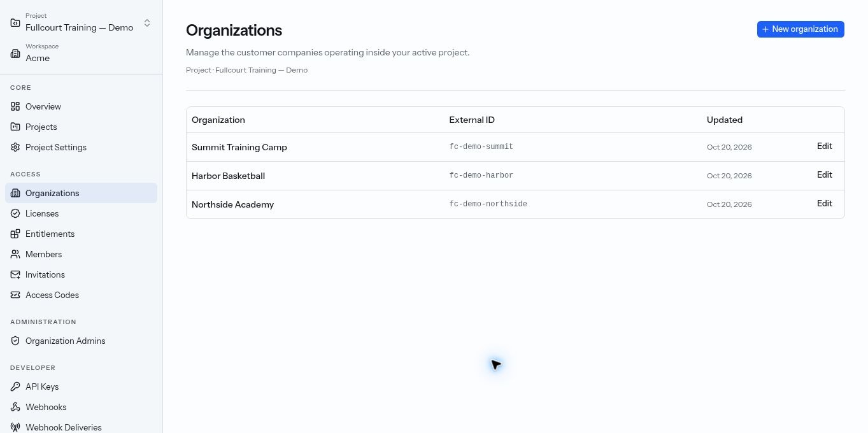The height and width of the screenshot is (433, 868).
Task: Click the Entitlements icon
Action: (x=15, y=234)
